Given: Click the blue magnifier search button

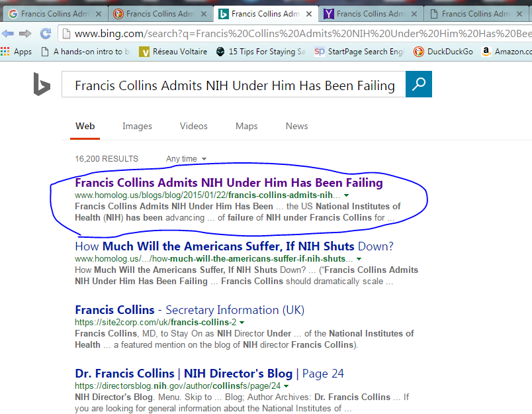Looking at the screenshot, I should click(x=418, y=84).
